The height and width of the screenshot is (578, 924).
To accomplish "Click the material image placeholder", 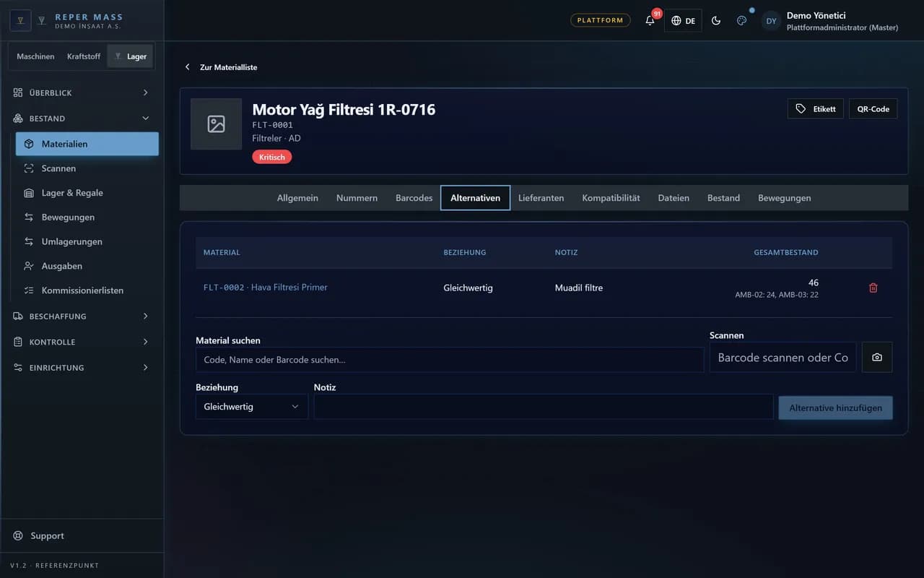I will click(x=216, y=124).
